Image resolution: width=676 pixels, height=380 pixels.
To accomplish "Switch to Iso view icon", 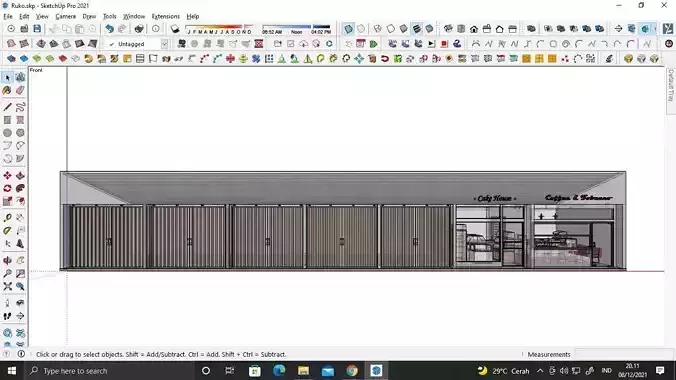I will (448, 29).
